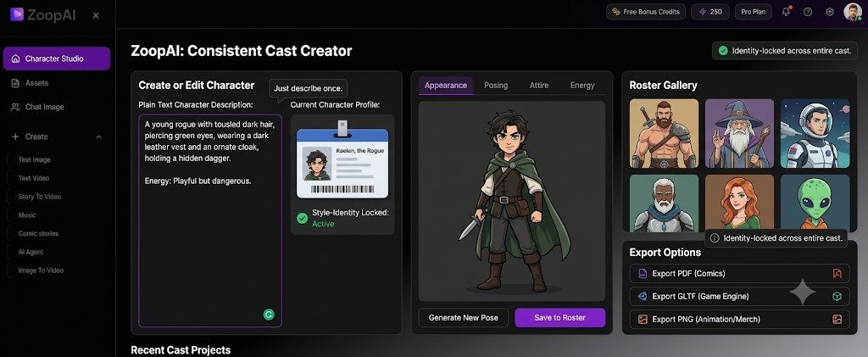
Task: Click the Just describe once tooltip
Action: click(x=309, y=88)
